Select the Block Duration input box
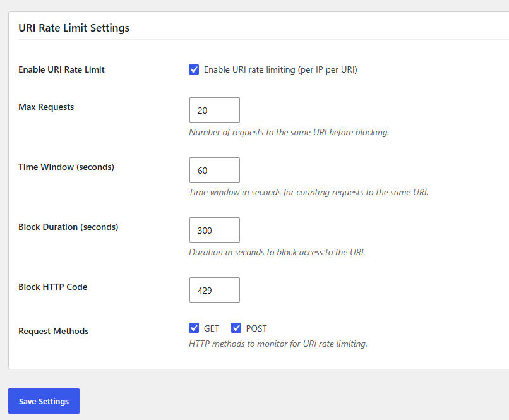Screen dimensions: 509x420 215,230
